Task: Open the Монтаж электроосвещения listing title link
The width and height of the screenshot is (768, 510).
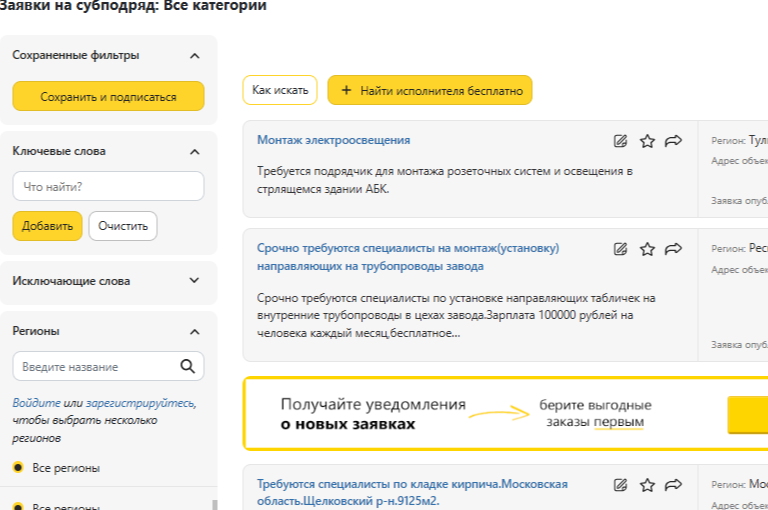Action: coord(333,140)
